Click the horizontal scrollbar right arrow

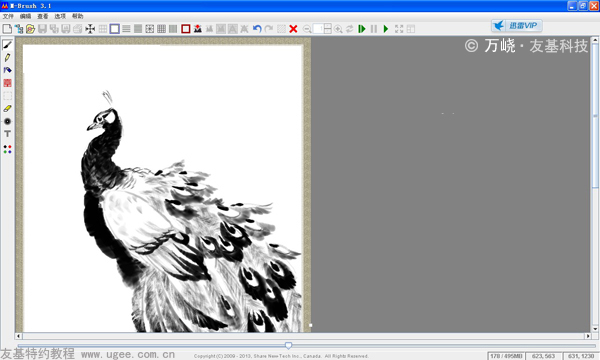(587, 336)
